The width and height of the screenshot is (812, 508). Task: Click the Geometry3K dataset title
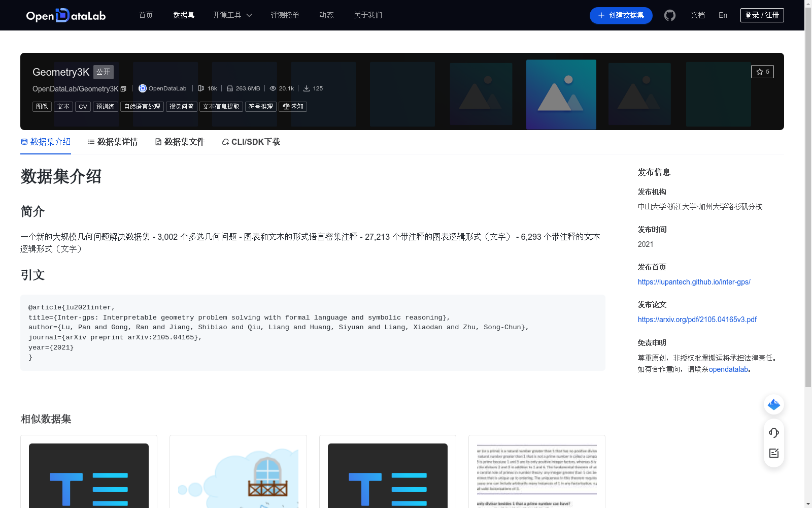[x=61, y=72]
